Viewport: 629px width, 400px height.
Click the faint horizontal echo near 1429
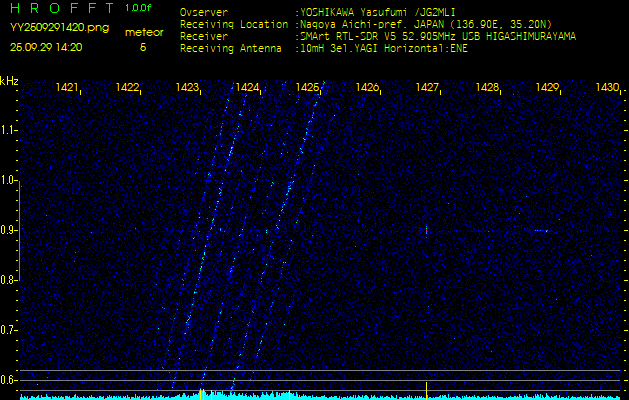pyautogui.click(x=542, y=230)
